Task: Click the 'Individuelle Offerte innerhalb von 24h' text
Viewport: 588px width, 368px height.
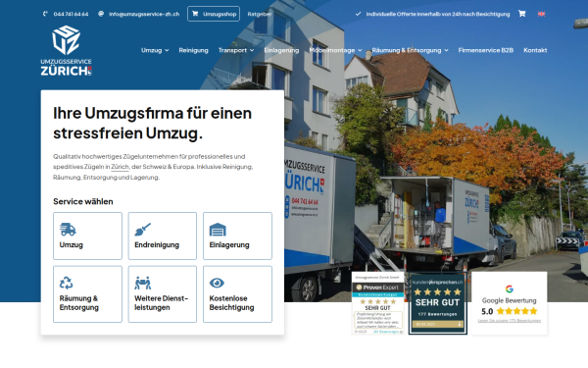Action: (438, 14)
